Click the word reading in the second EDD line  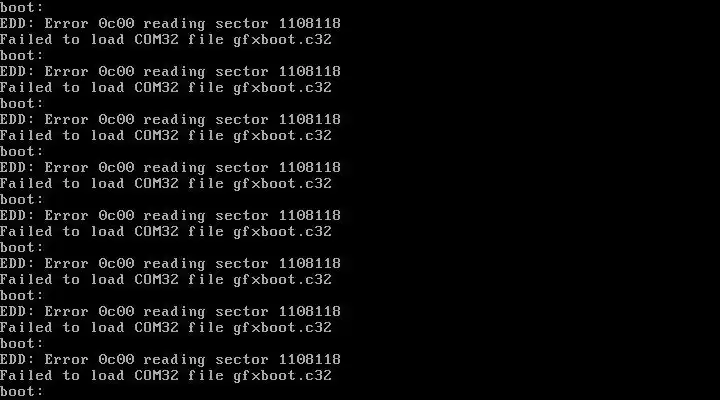[x=174, y=72]
